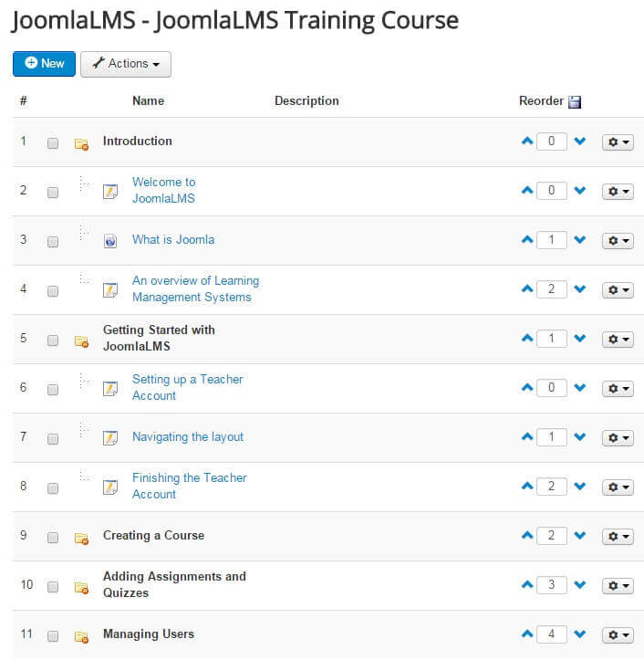Select Getting Started with JoomlaLMS checkbox
This screenshot has height=660, width=644.
53,340
